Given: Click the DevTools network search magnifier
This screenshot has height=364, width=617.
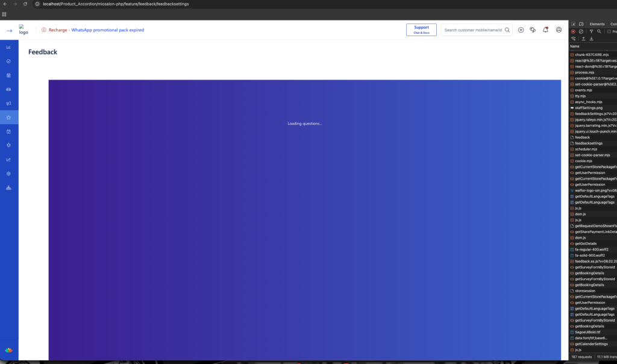Looking at the screenshot, I should [x=600, y=31].
